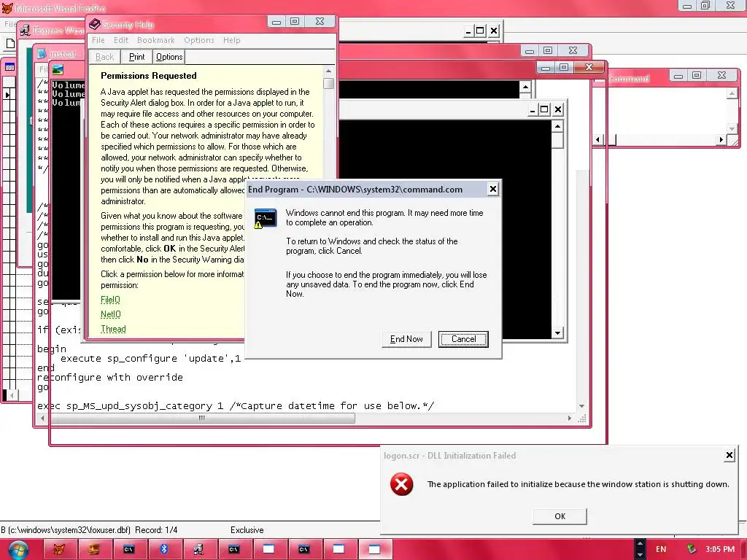
Task: Click Command window horizontal scroll left arrow
Action: (598, 139)
